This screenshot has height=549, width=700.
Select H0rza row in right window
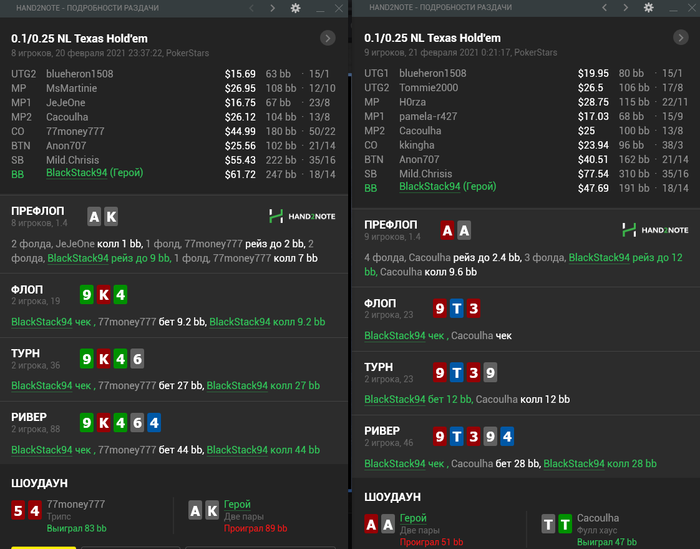[526, 102]
